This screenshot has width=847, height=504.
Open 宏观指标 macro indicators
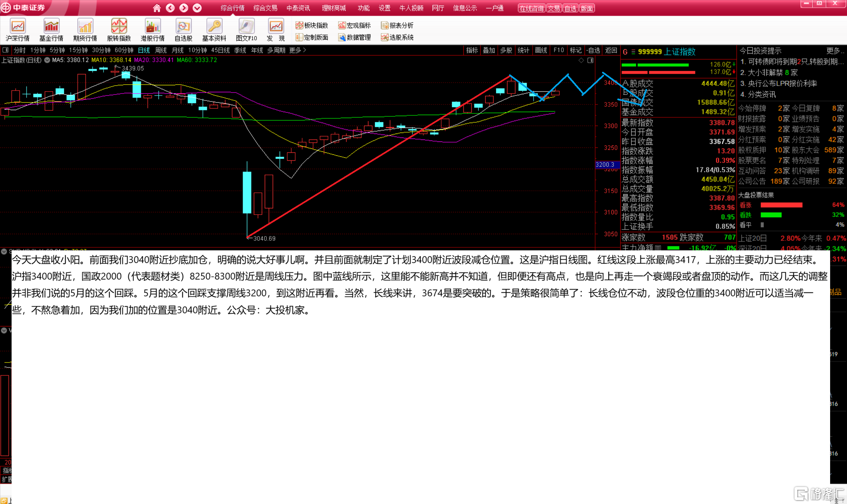(354, 25)
